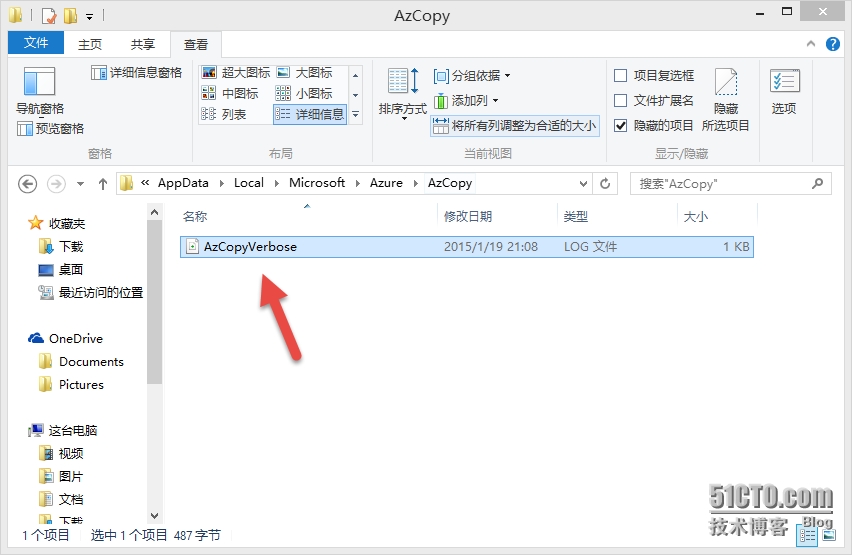Choose 详细信息 layout

click(x=310, y=114)
